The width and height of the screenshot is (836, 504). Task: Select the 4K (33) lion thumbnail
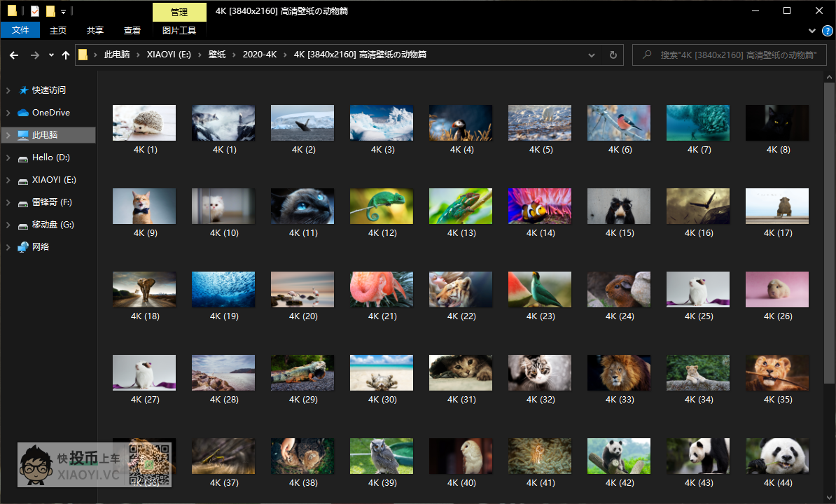tap(619, 373)
